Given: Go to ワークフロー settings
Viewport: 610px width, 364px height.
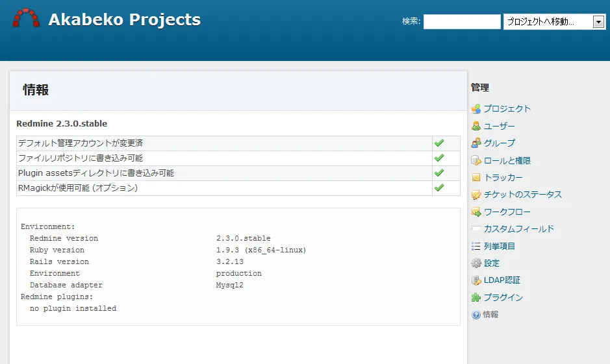Looking at the screenshot, I should [x=507, y=212].
